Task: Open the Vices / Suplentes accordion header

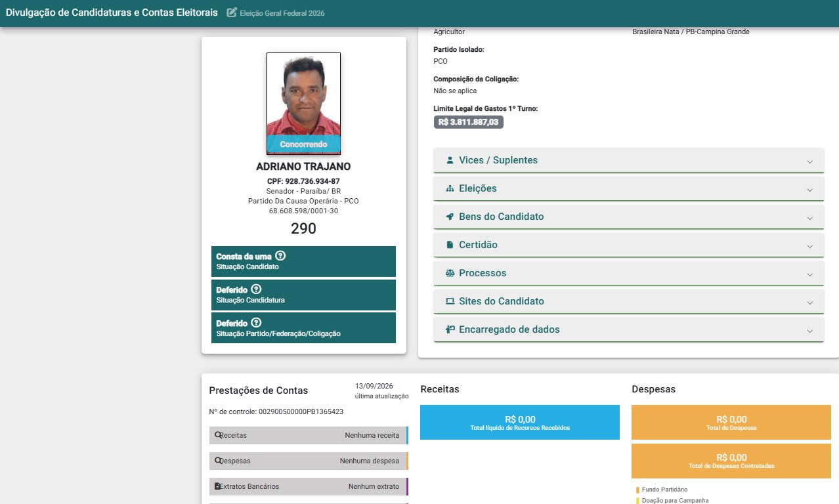Action: click(628, 160)
